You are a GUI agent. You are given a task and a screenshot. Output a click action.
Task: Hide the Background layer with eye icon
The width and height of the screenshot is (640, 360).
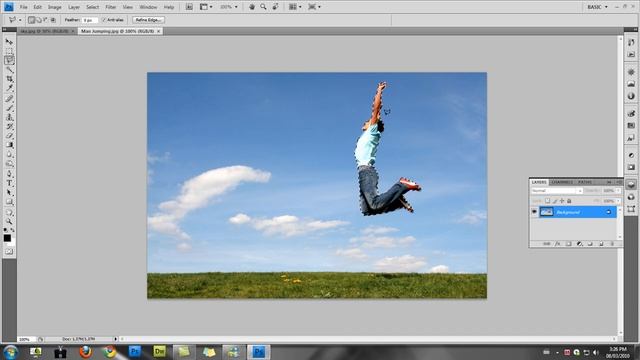point(534,212)
